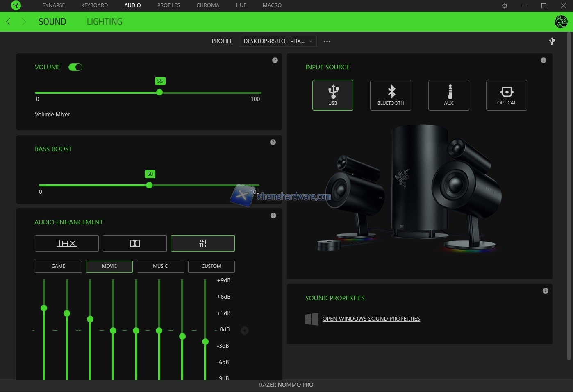Open the profile options ellipsis menu
Screen dimensions: 573x392
327,41
